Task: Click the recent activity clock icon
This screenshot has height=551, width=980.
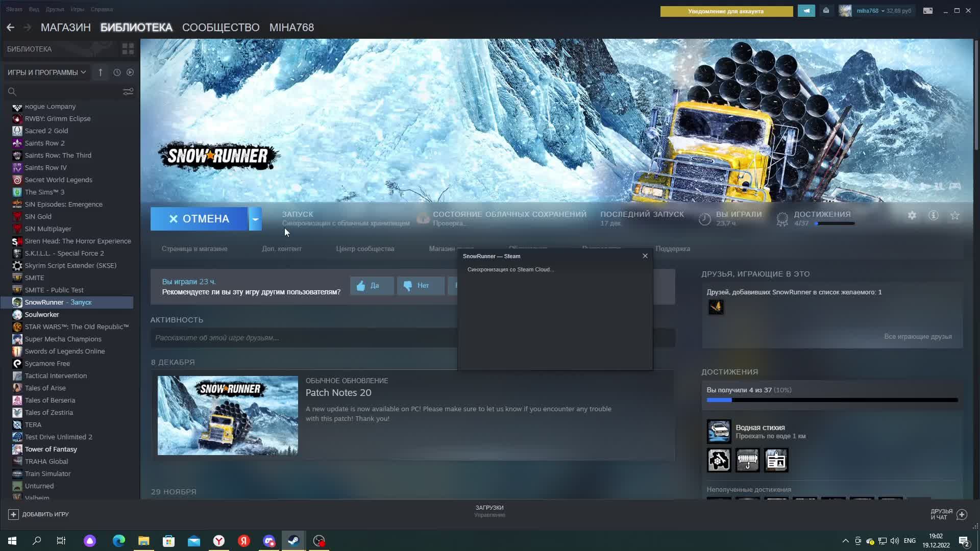Action: pos(117,72)
